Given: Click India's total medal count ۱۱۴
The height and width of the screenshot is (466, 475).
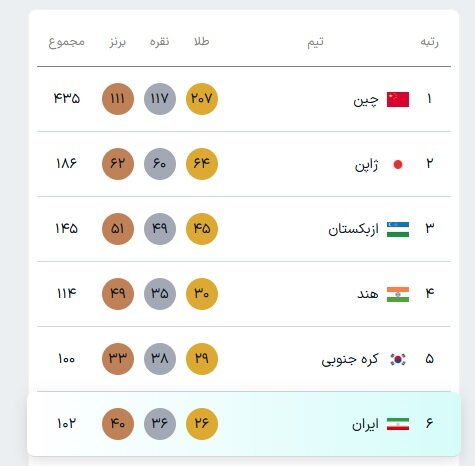Looking at the screenshot, I should point(66,293).
